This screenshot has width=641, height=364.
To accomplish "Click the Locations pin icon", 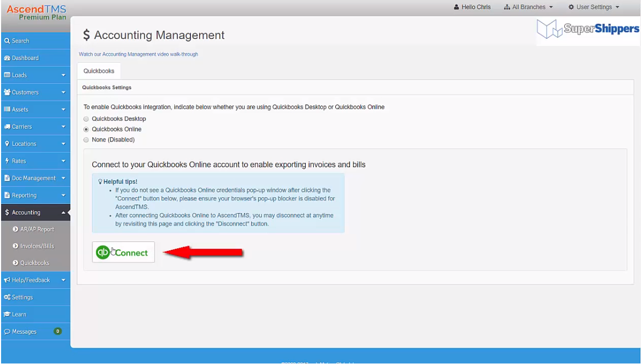I will coord(7,144).
